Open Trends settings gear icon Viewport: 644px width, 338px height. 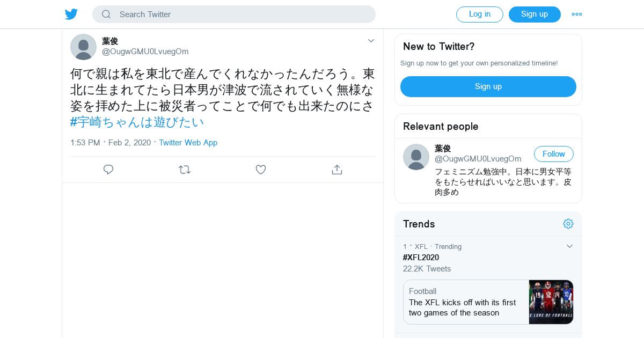click(568, 224)
